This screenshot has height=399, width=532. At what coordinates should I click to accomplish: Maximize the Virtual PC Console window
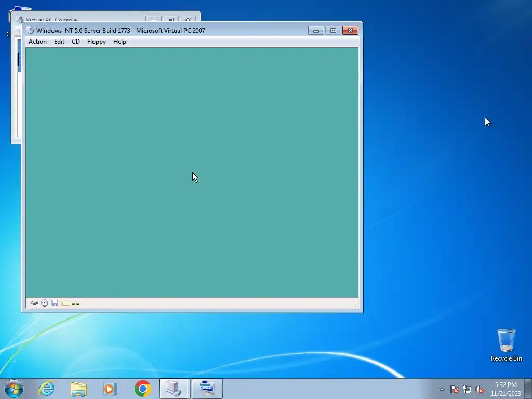[170, 19]
